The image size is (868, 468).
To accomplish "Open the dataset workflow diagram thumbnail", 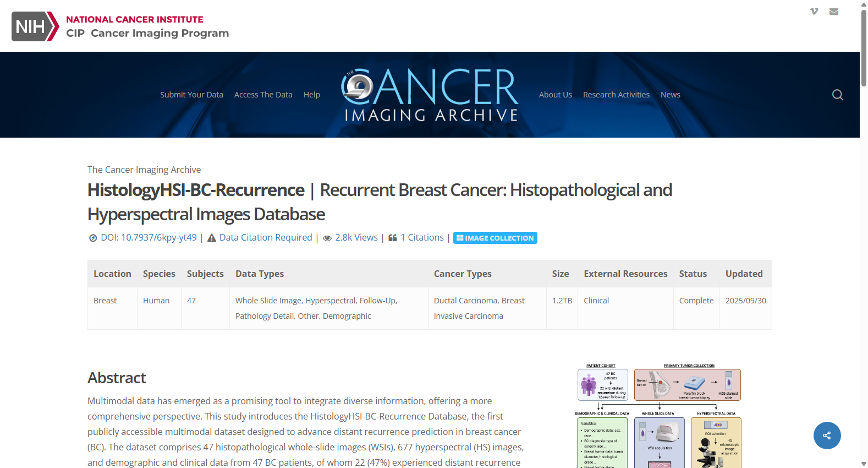I will tap(660, 416).
